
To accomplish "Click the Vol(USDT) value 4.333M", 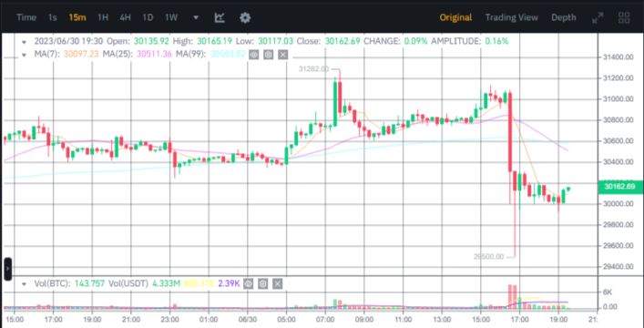I will point(166,283).
